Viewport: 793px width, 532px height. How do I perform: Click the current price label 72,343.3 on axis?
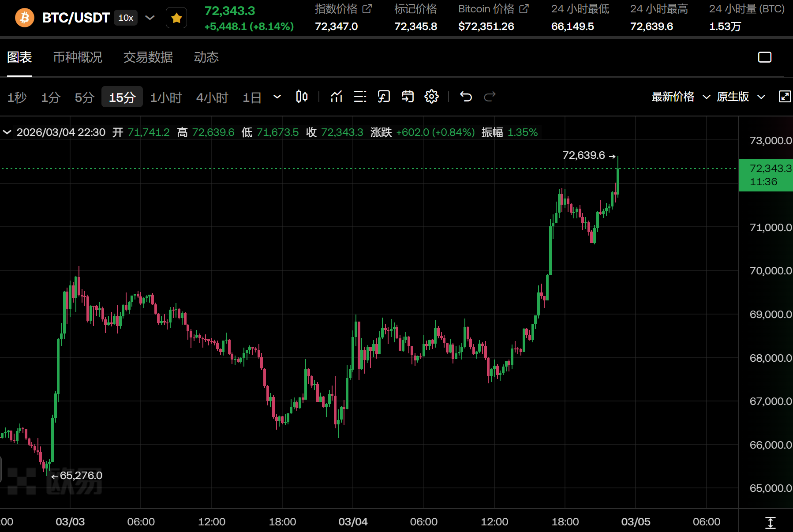pyautogui.click(x=766, y=175)
